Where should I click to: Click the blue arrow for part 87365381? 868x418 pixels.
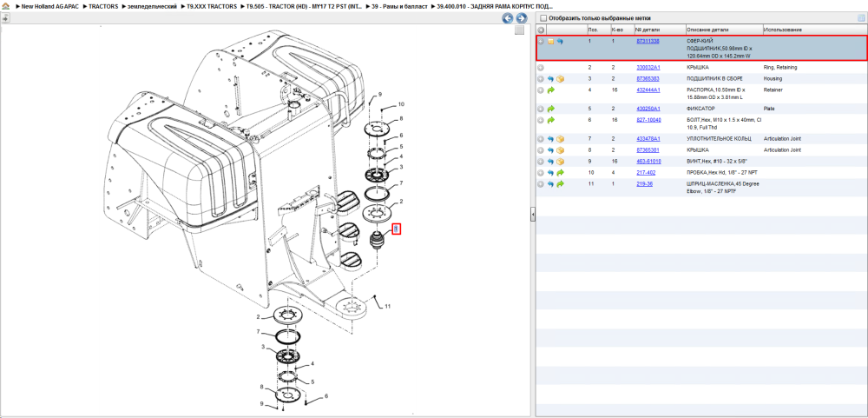[551, 150]
